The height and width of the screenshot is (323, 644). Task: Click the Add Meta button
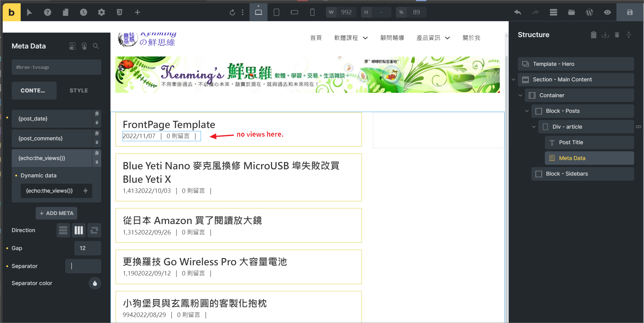point(56,213)
